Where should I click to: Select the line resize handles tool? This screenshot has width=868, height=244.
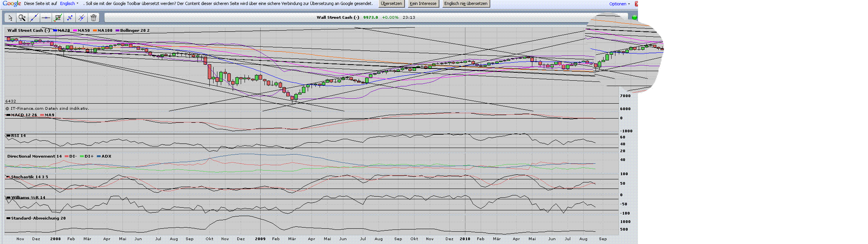pos(70,18)
